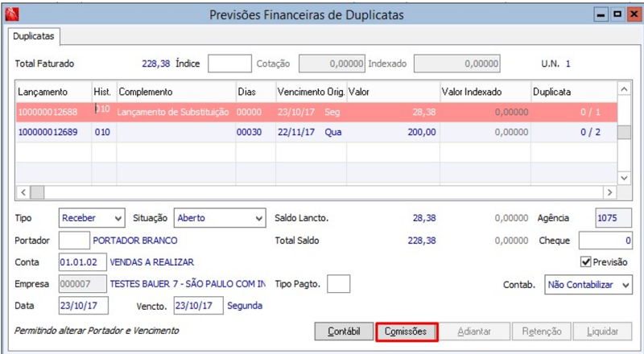Click the Contábil button
This screenshot has height=354, width=644.
[x=344, y=331]
